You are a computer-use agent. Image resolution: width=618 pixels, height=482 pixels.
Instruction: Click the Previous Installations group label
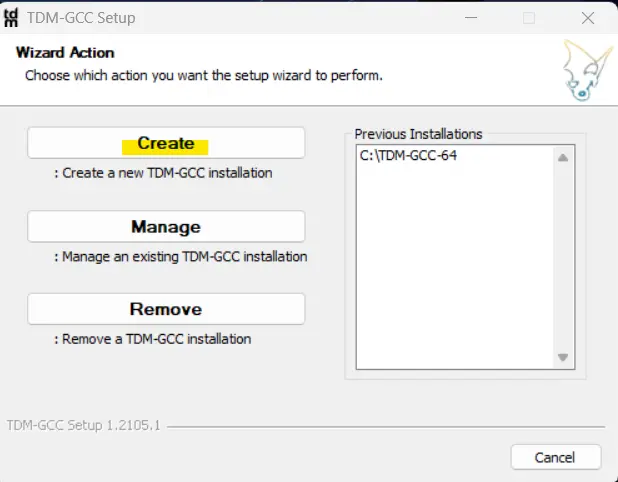(418, 134)
